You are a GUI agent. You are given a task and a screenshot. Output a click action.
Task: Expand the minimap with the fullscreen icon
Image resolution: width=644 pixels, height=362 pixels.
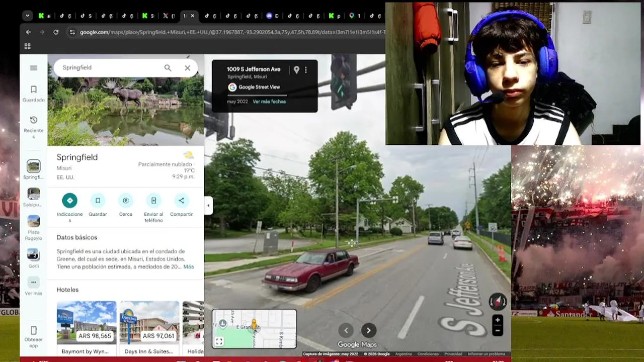219,342
